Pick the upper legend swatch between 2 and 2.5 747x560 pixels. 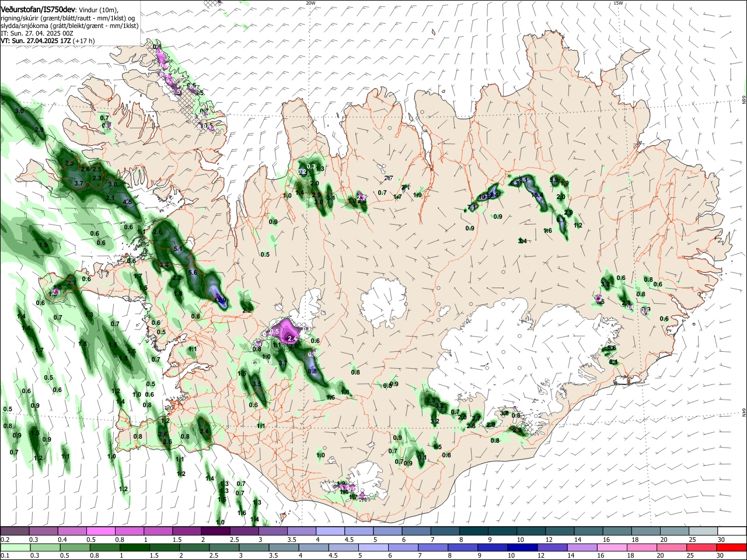point(215,531)
